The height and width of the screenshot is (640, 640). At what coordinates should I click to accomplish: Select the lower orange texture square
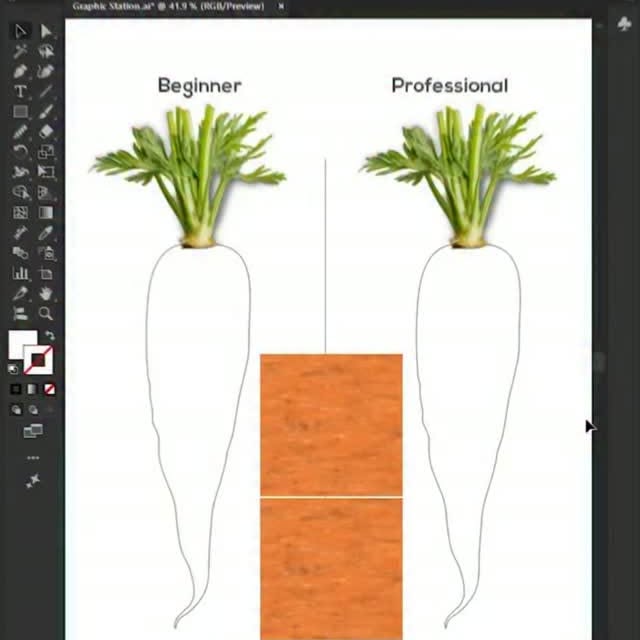(331, 569)
